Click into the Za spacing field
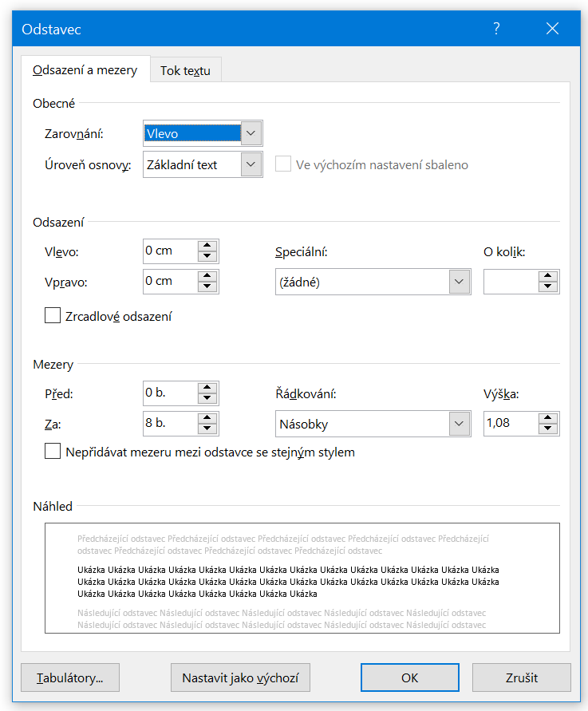 169,424
